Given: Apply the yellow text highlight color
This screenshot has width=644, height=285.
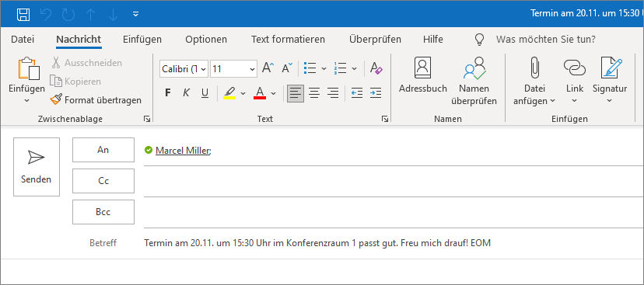Looking at the screenshot, I should 229,92.
